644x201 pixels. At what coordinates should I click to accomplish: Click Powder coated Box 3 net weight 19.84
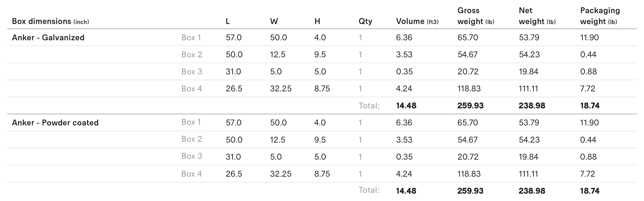[x=529, y=157]
